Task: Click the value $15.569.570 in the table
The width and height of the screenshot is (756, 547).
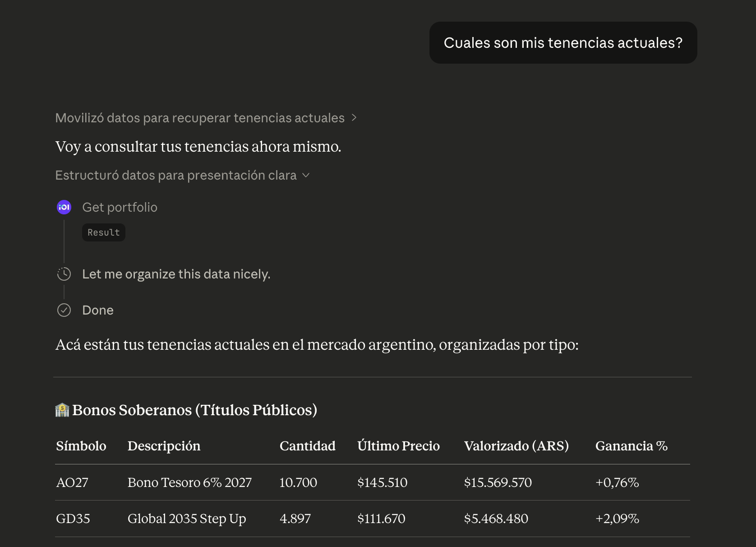Action: pyautogui.click(x=498, y=482)
